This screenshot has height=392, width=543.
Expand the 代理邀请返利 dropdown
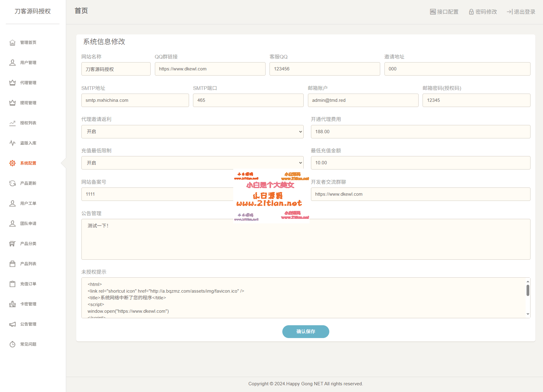click(192, 132)
